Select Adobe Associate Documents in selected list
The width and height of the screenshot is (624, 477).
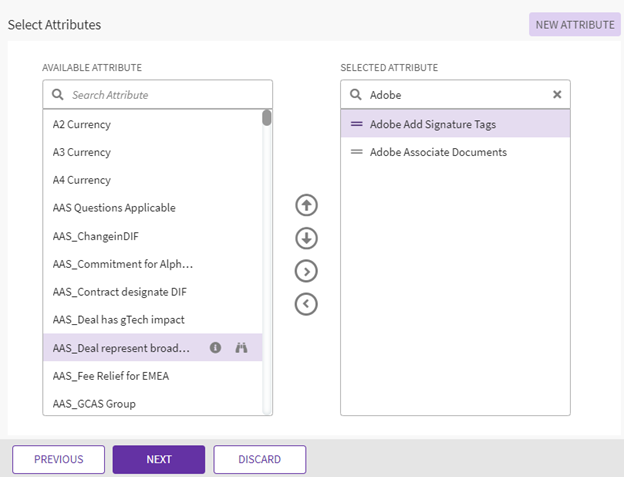[438, 152]
